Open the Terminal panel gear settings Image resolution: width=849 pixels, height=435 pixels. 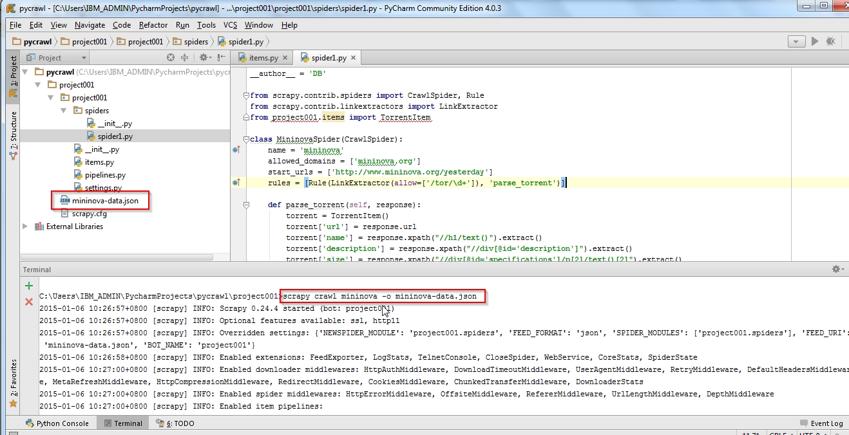pyautogui.click(x=836, y=269)
